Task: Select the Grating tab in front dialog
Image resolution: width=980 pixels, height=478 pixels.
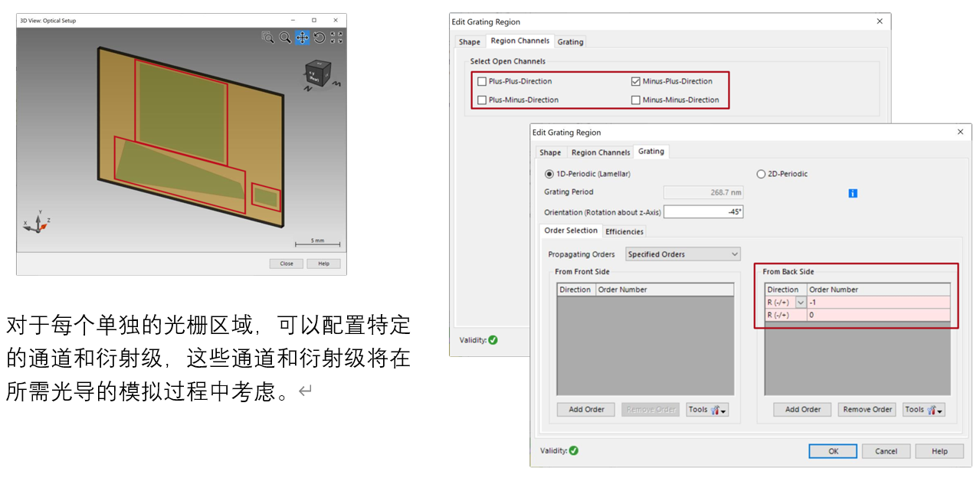Action: [x=651, y=151]
